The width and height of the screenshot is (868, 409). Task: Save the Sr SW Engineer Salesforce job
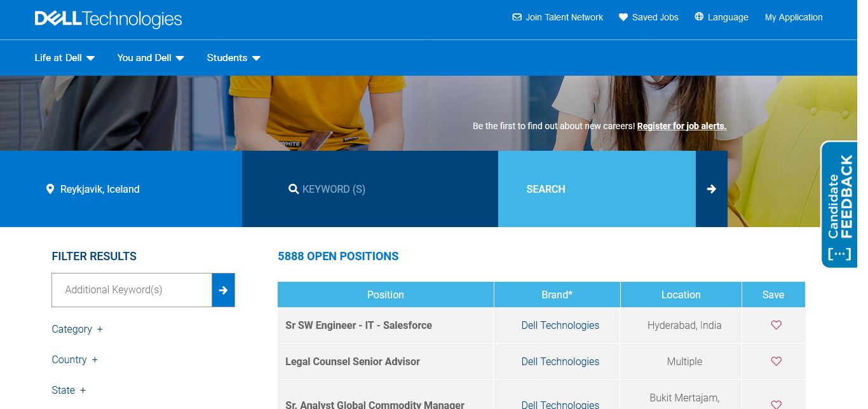[x=776, y=325]
